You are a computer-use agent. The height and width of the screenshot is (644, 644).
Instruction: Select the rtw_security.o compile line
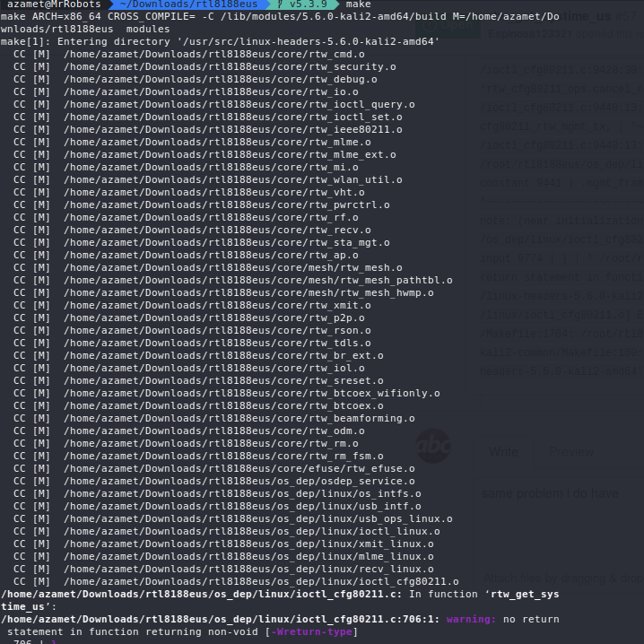point(205,67)
